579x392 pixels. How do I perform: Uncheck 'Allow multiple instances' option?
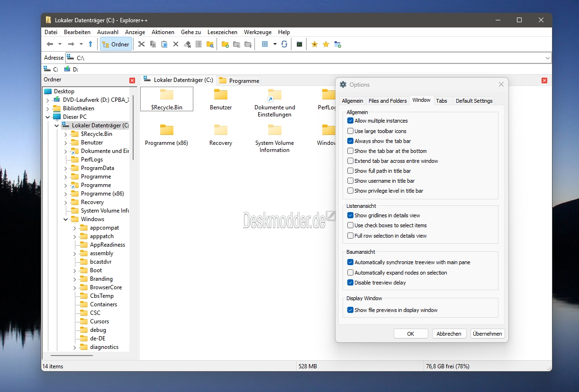[350, 121]
